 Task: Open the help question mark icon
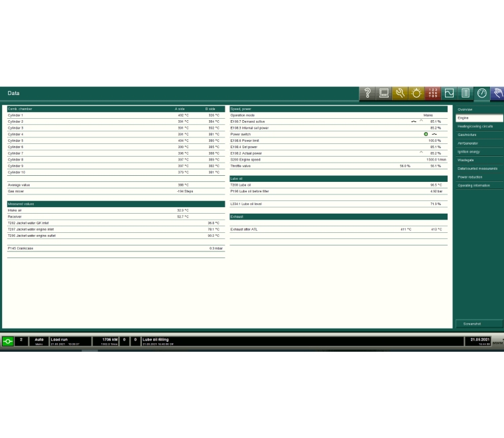pos(367,93)
